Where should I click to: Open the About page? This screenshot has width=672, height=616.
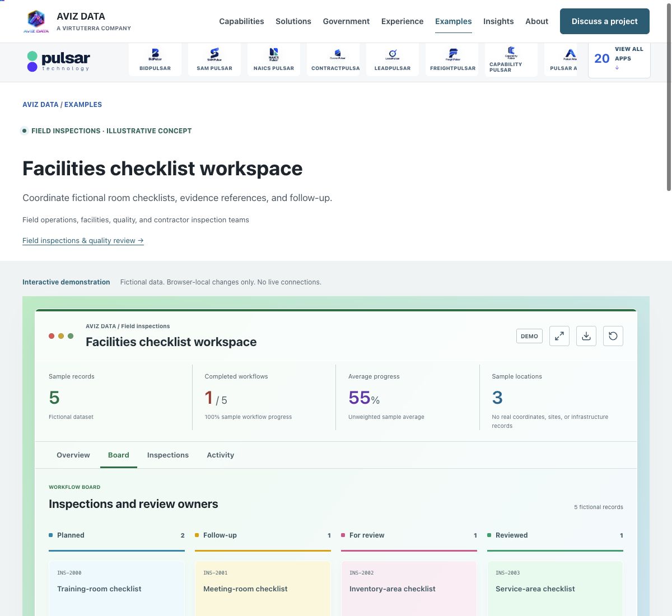[536, 21]
